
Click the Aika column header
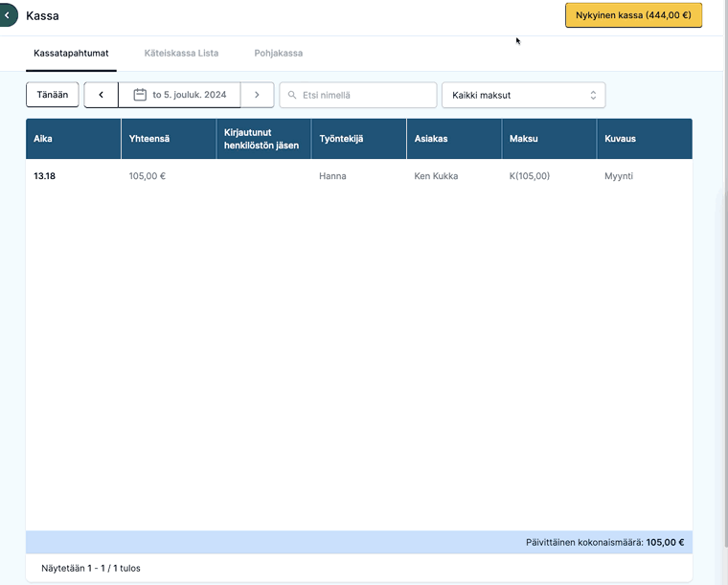[74, 139]
